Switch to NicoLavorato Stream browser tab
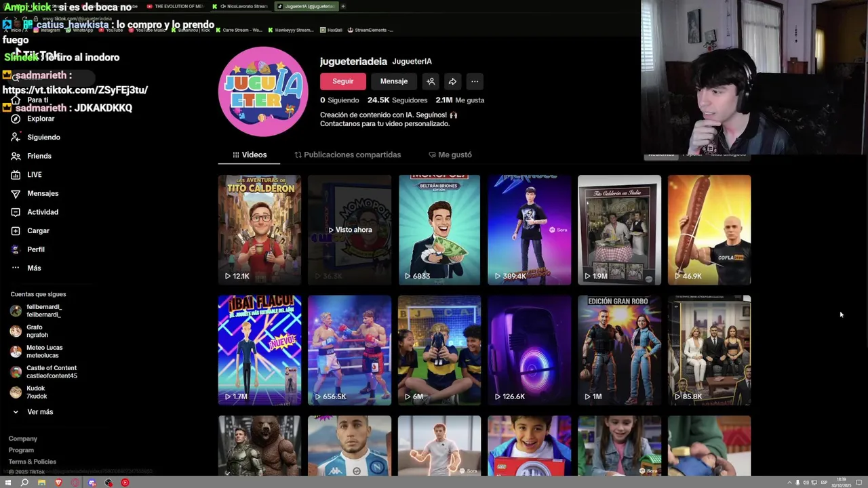 (240, 6)
